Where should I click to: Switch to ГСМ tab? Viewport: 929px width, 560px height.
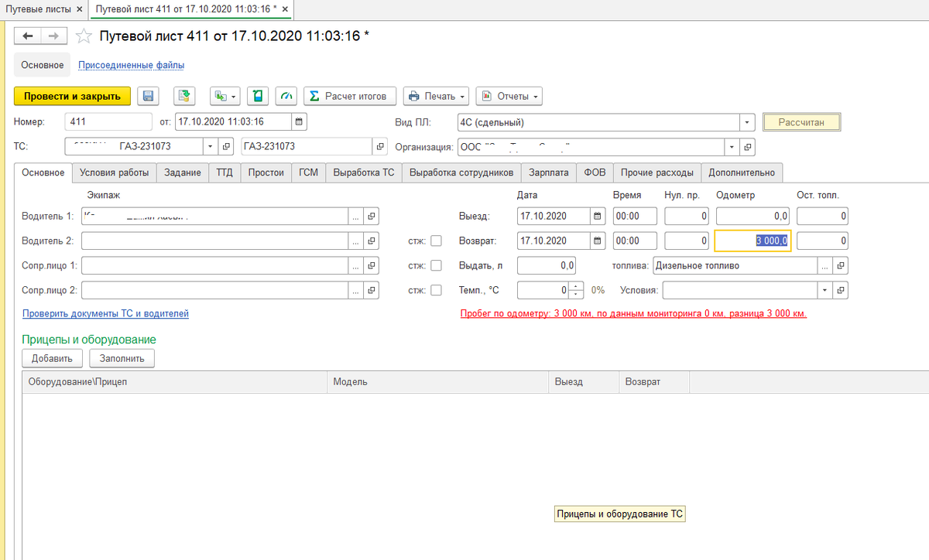pos(308,172)
